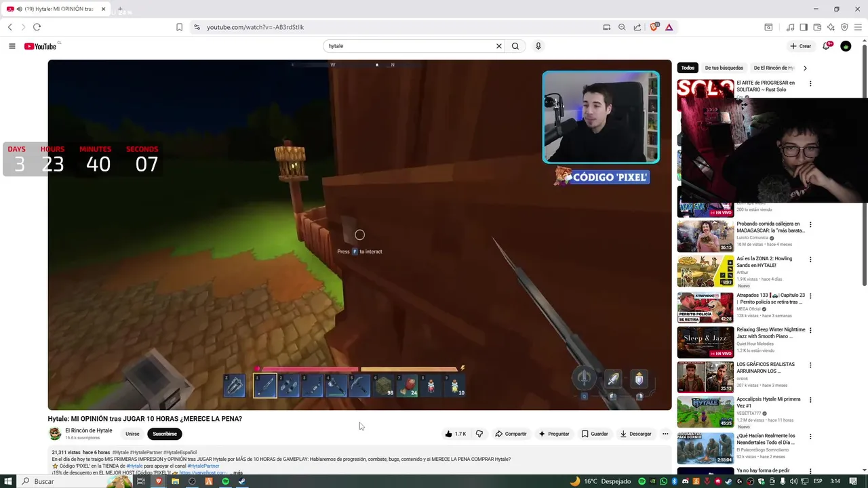Open Spotify from the taskbar
868x488 pixels.
(x=226, y=481)
